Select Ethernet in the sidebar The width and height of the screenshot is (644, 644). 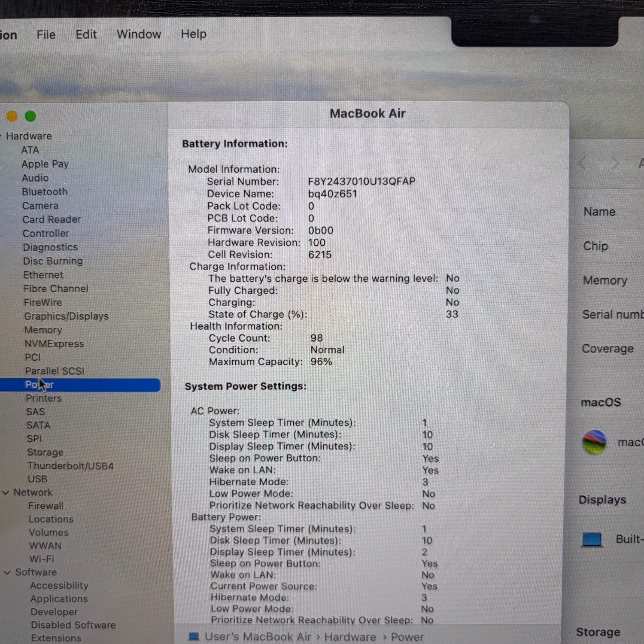pyautogui.click(x=43, y=275)
